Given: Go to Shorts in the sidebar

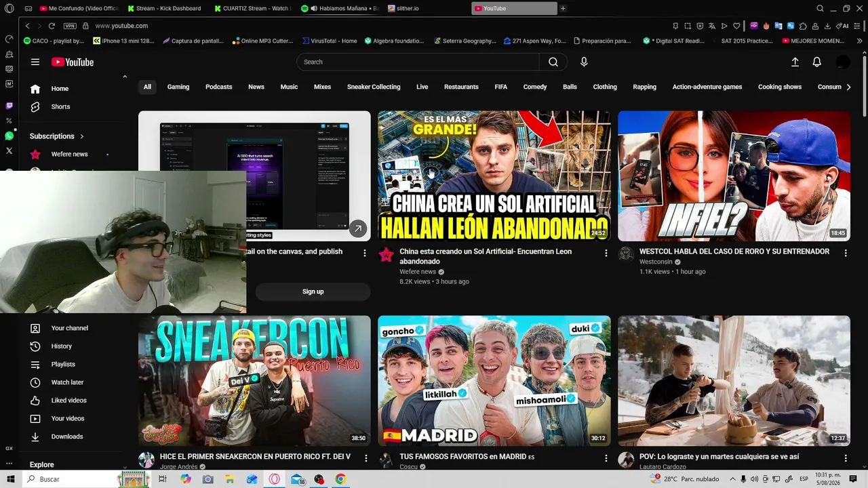Looking at the screenshot, I should [x=60, y=106].
